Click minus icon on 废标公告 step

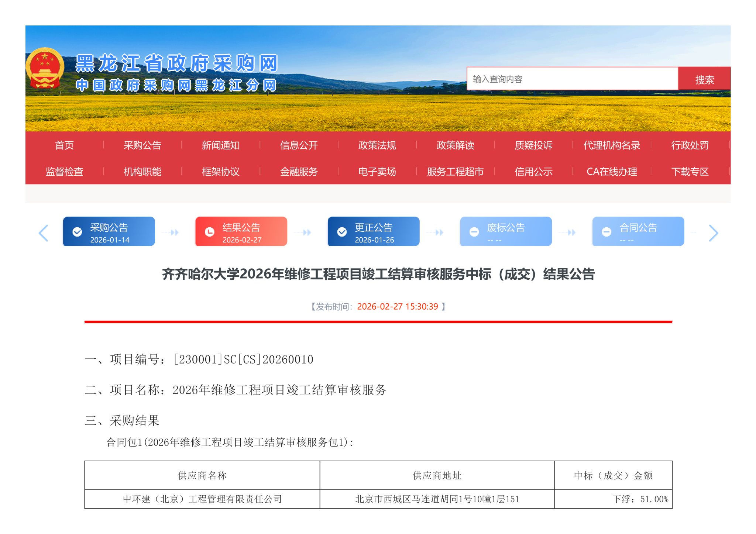coord(474,232)
